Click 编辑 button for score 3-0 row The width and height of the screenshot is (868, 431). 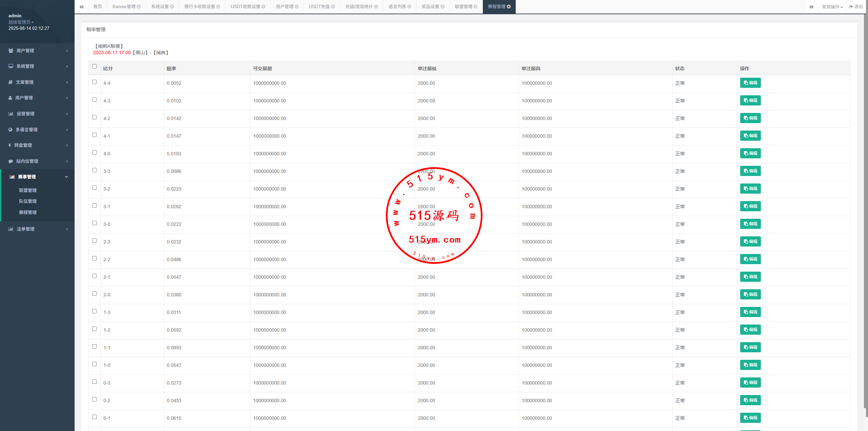coord(750,224)
